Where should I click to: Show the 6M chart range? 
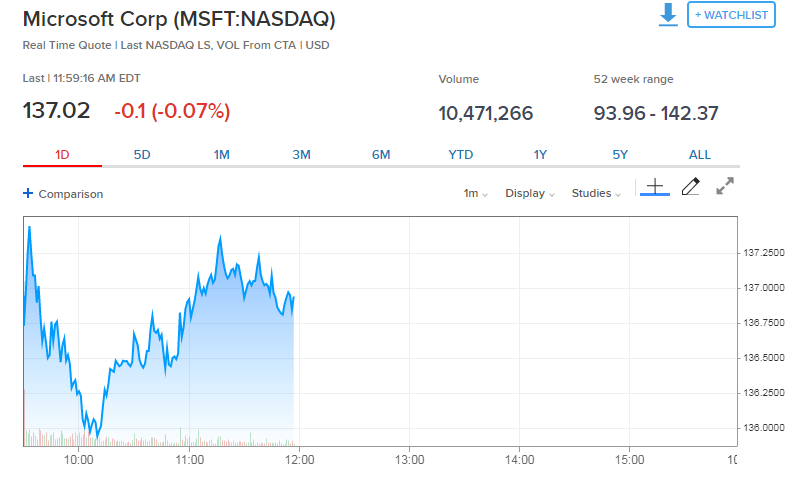381,155
